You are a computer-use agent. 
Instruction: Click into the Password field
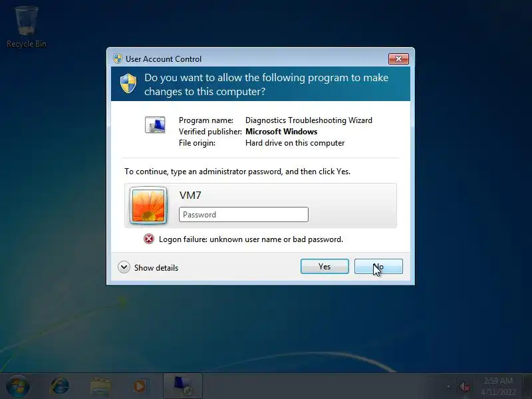(243, 214)
